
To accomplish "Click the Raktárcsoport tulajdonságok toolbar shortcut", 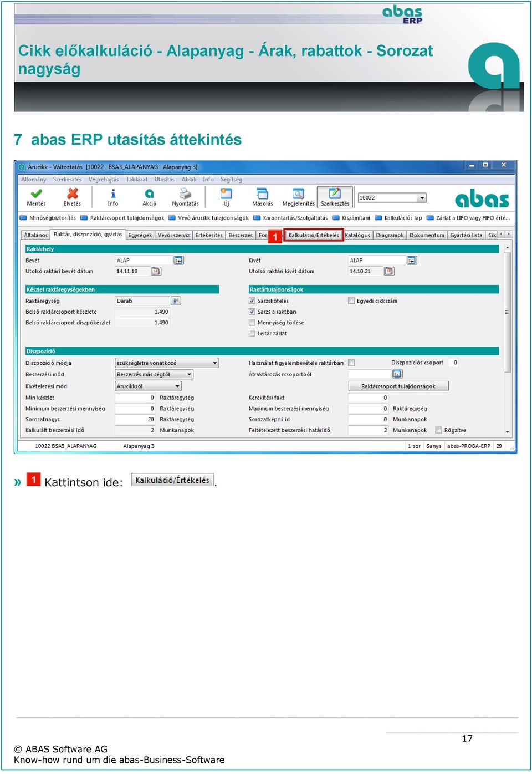I will tap(122, 218).
